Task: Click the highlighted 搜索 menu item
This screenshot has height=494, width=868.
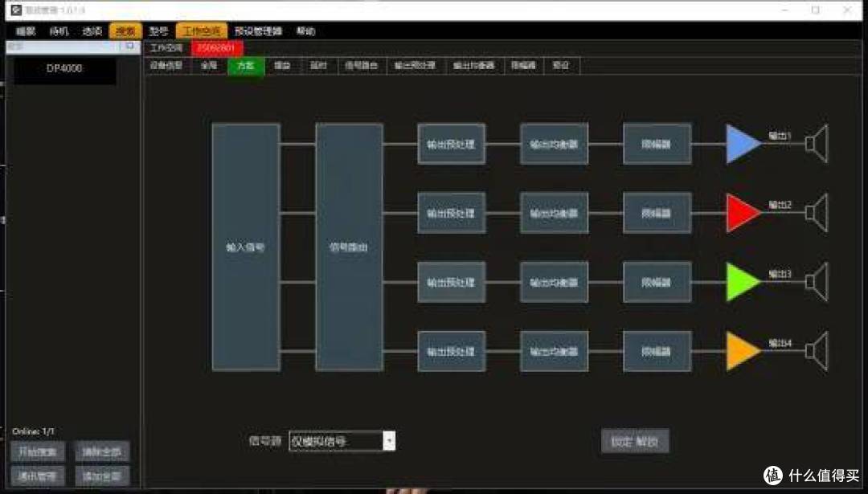Action: click(x=125, y=31)
